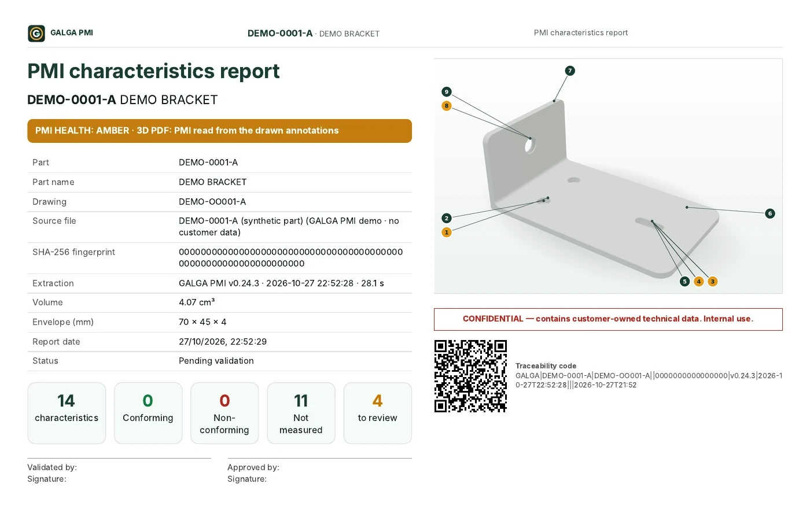Open the 14 characteristics card

67,413
